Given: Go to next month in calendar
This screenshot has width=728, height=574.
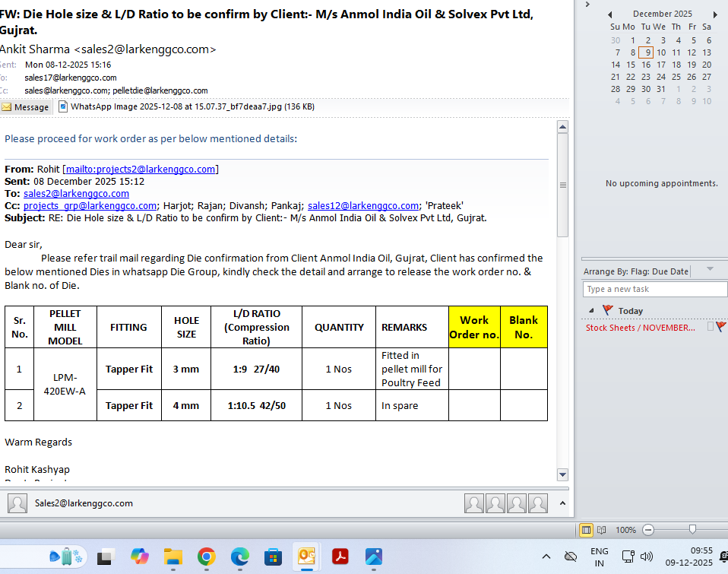Looking at the screenshot, I should click(x=715, y=14).
